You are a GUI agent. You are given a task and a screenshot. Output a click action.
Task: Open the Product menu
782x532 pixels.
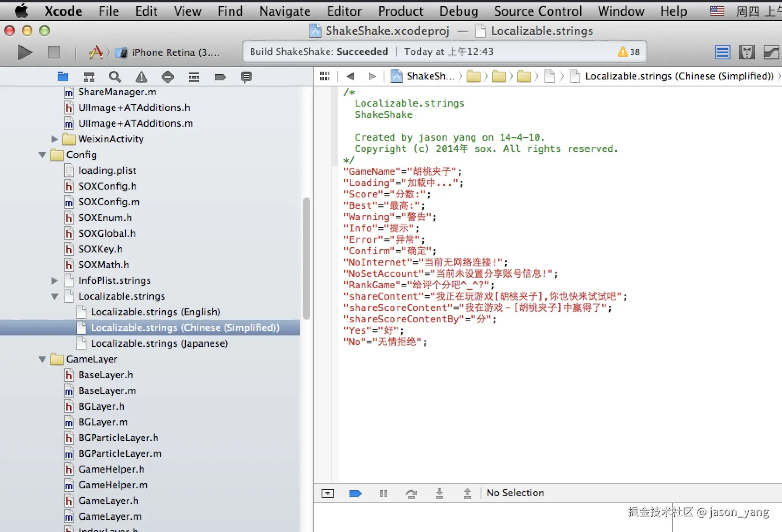tap(401, 11)
